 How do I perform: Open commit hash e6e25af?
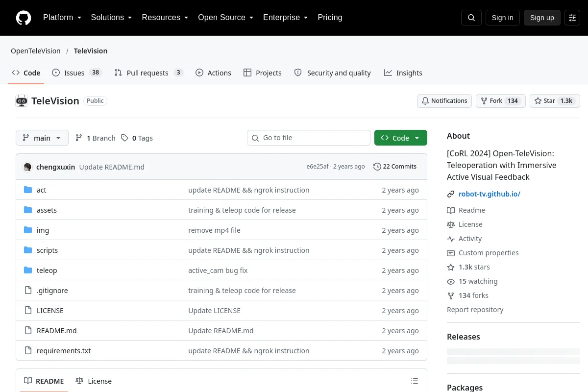tap(318, 167)
